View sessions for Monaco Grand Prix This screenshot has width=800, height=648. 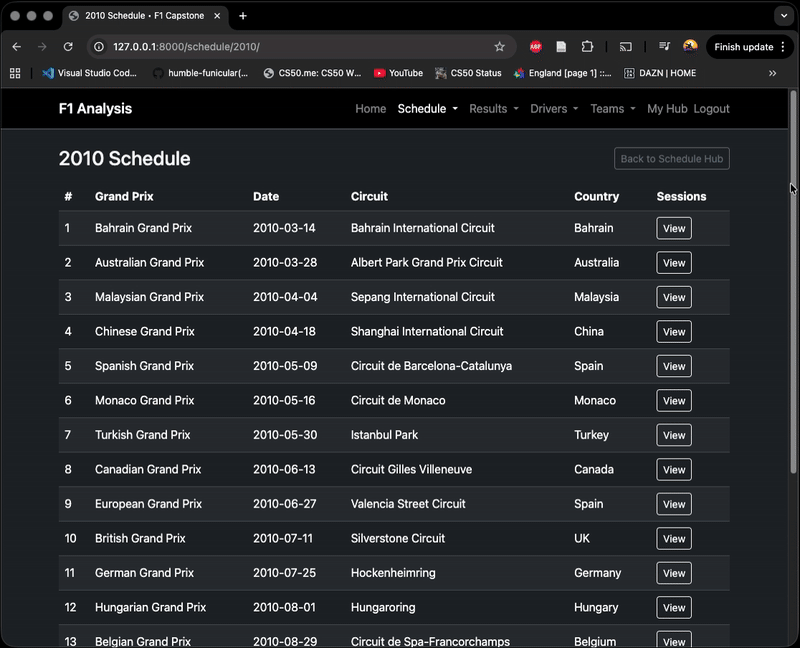(x=673, y=401)
